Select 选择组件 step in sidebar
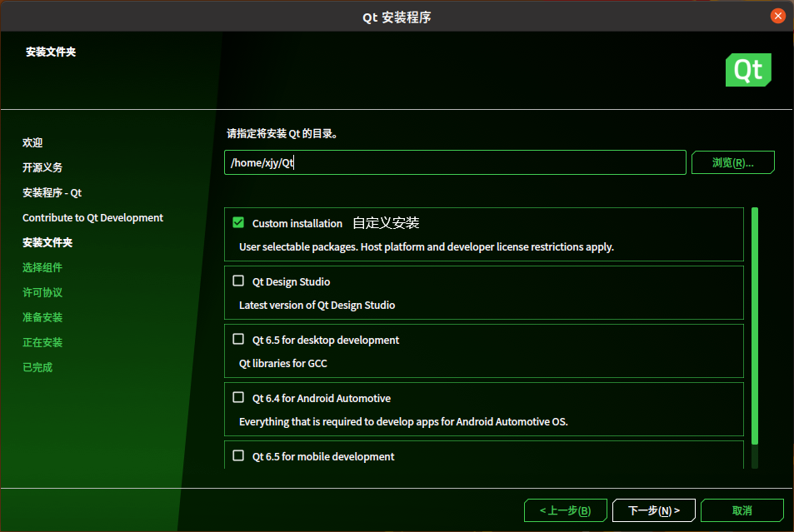 click(42, 267)
